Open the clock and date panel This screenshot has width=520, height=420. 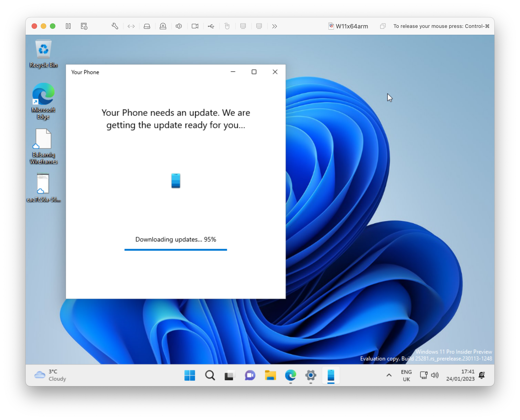click(x=460, y=375)
